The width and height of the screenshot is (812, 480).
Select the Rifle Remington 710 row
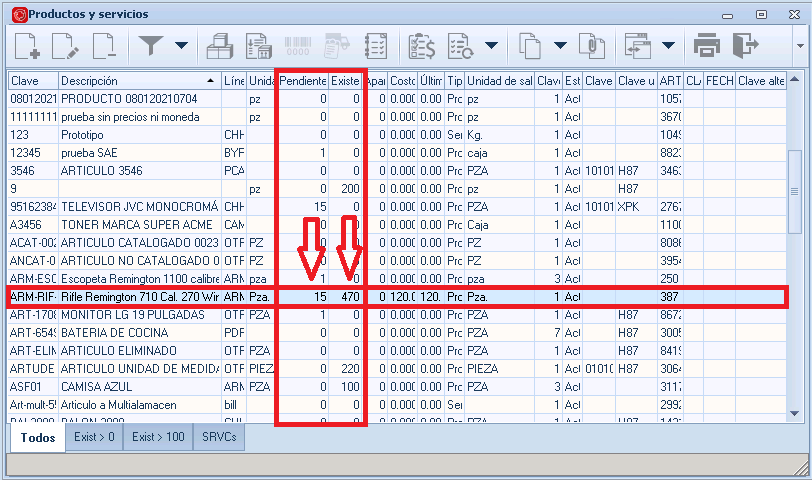[x=140, y=297]
